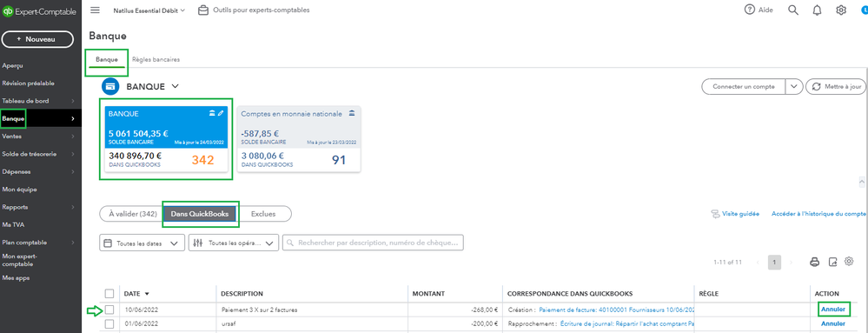Click the + Nouveau button
The width and height of the screenshot is (868, 333).
[x=37, y=39]
